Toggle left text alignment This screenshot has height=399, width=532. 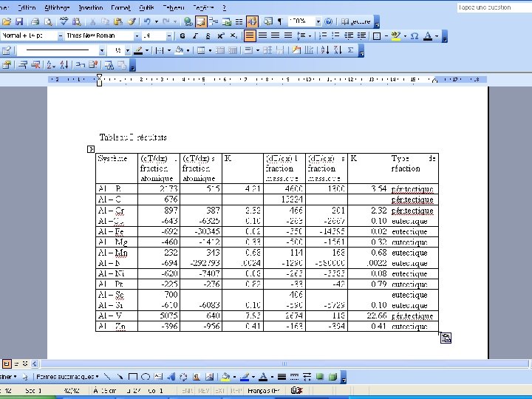250,35
